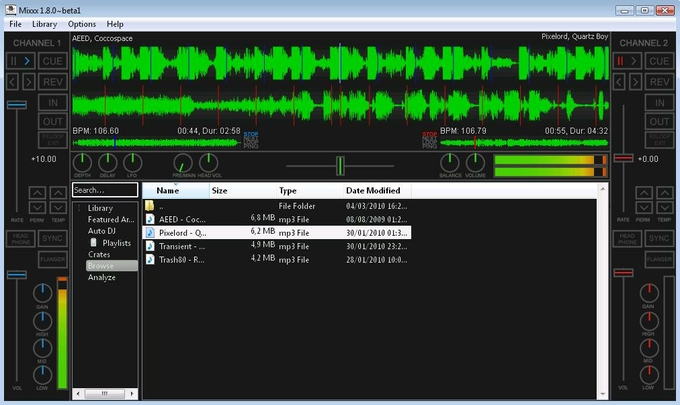Viewport: 680px width, 405px height.
Task: Click Channel 1 volume fader handle
Action: (x=17, y=274)
